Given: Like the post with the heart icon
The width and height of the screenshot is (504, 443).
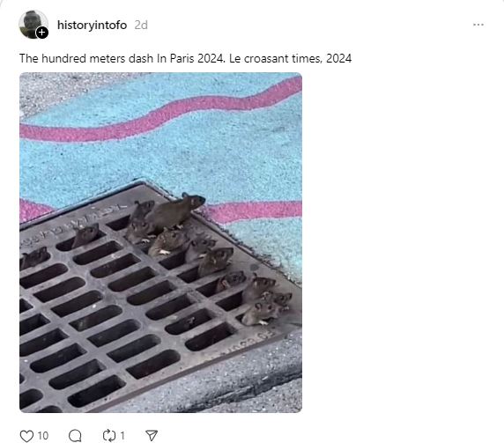Looking at the screenshot, I should coord(26,436).
